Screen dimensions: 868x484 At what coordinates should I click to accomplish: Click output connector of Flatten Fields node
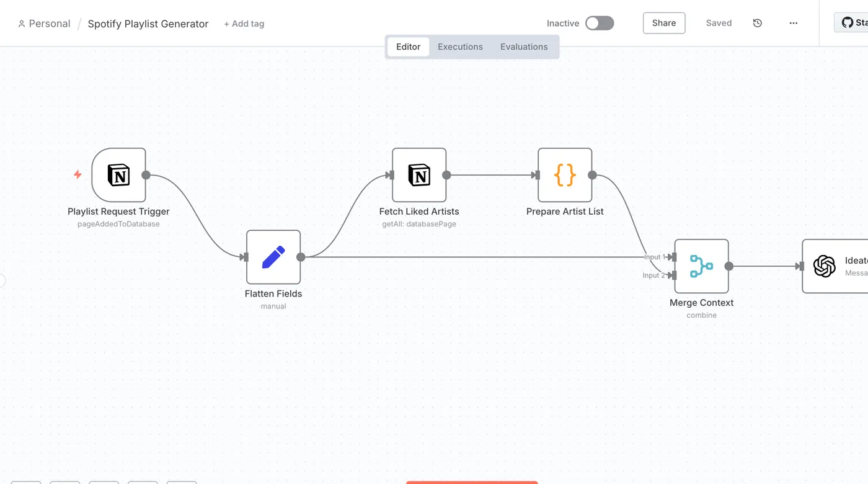[x=301, y=257]
